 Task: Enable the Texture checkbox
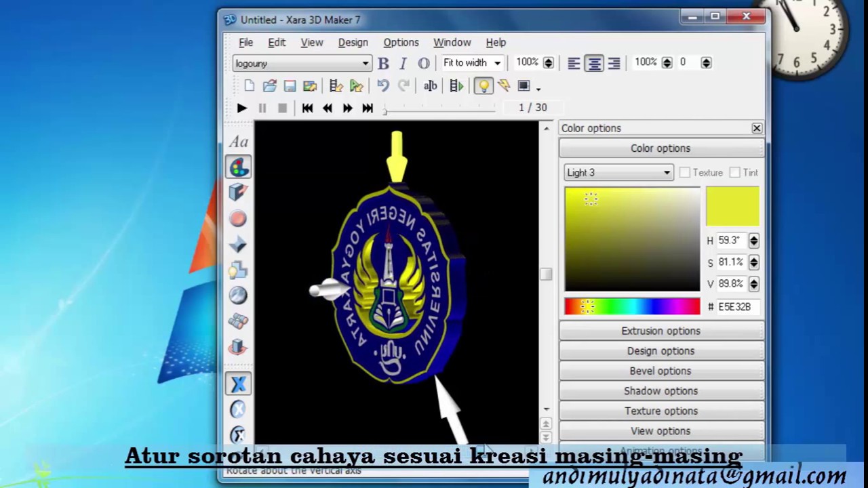point(685,173)
